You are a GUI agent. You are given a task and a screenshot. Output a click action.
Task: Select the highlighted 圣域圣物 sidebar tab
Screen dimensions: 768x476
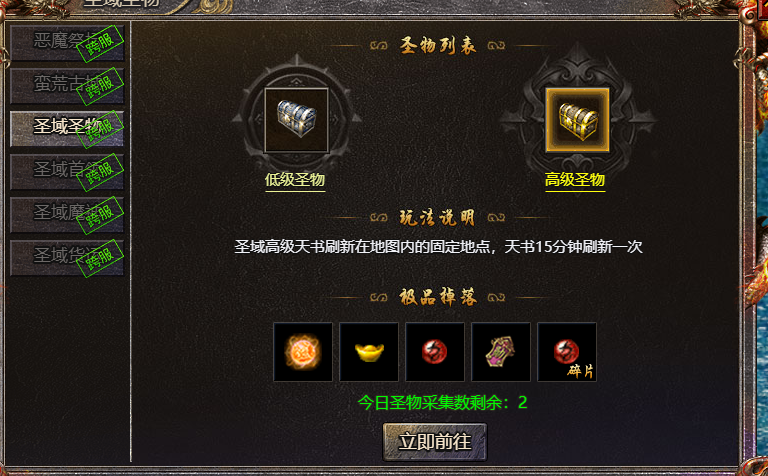coord(67,129)
